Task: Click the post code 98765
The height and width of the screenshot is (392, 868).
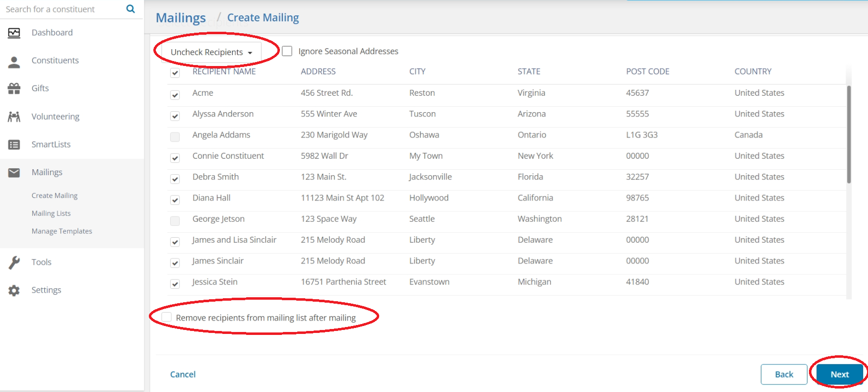Action: (x=637, y=197)
